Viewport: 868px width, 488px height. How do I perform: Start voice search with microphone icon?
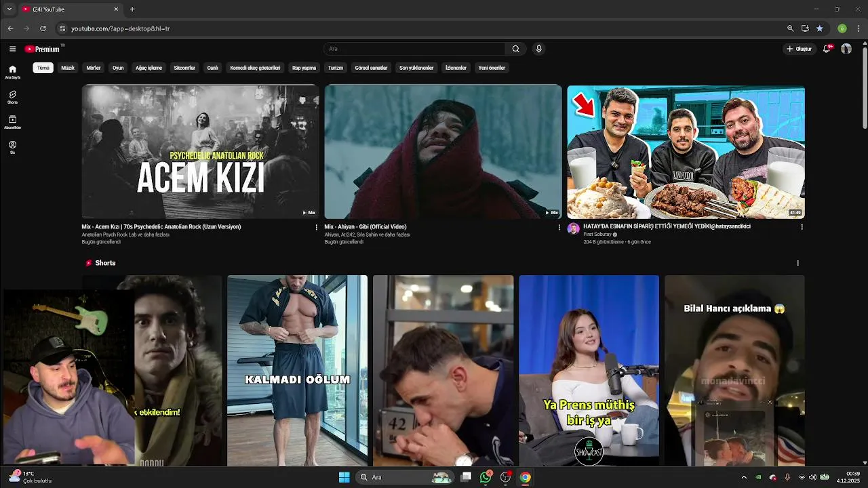tap(538, 49)
